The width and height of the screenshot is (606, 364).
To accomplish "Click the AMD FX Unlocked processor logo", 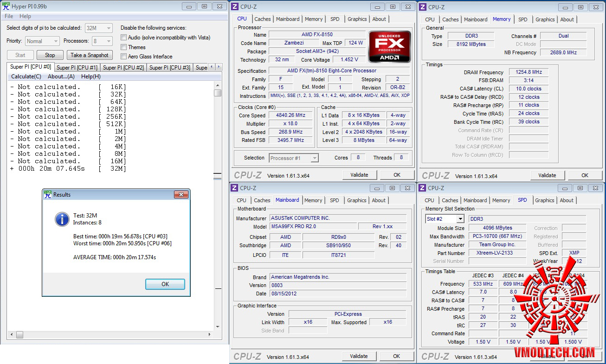I will pos(389,47).
